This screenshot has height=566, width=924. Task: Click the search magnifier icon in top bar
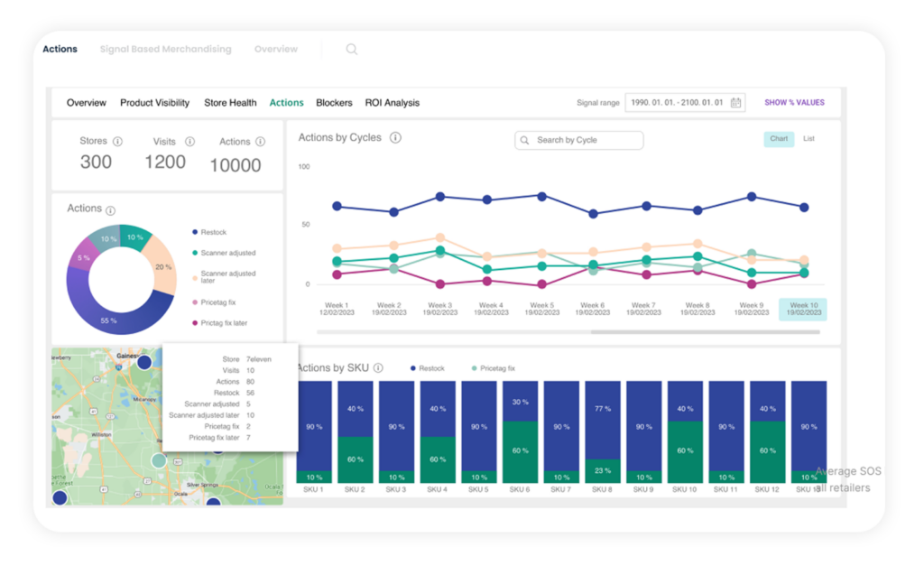352,50
